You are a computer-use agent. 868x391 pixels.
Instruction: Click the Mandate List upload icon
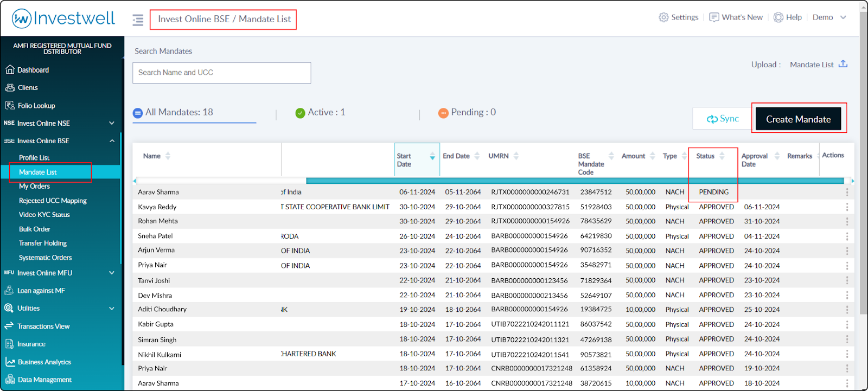(x=843, y=64)
